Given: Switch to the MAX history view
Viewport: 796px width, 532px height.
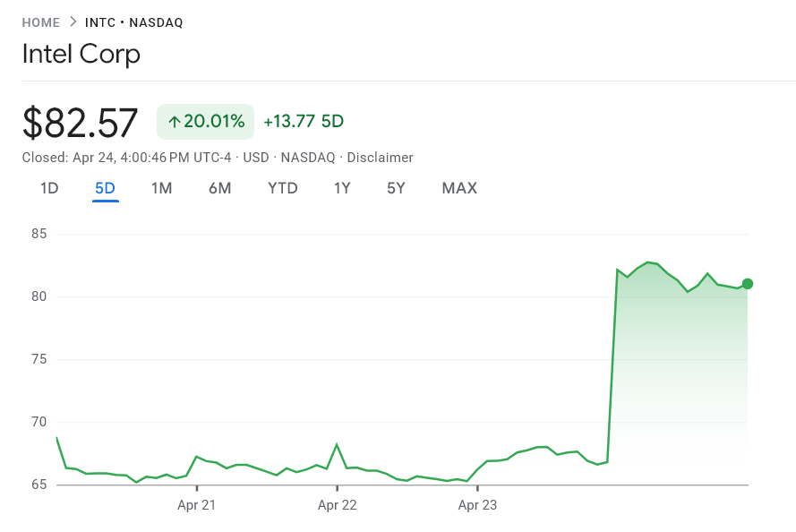Looking at the screenshot, I should point(459,188).
